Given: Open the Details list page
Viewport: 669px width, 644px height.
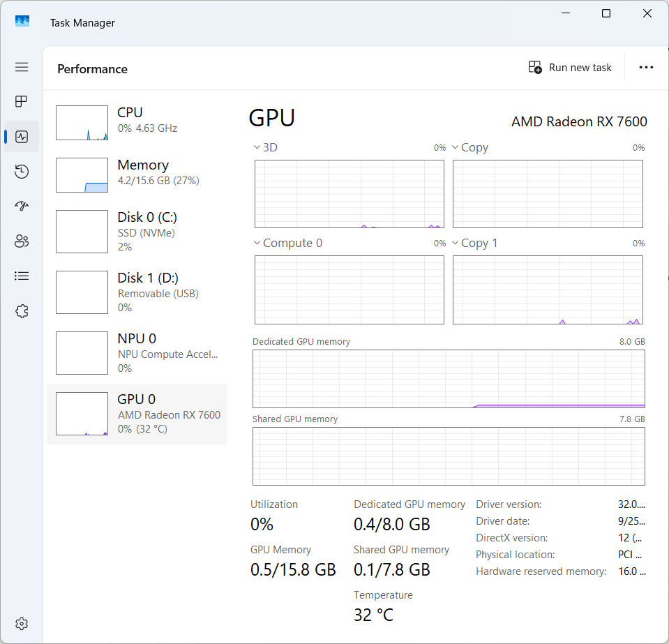Looking at the screenshot, I should click(22, 276).
